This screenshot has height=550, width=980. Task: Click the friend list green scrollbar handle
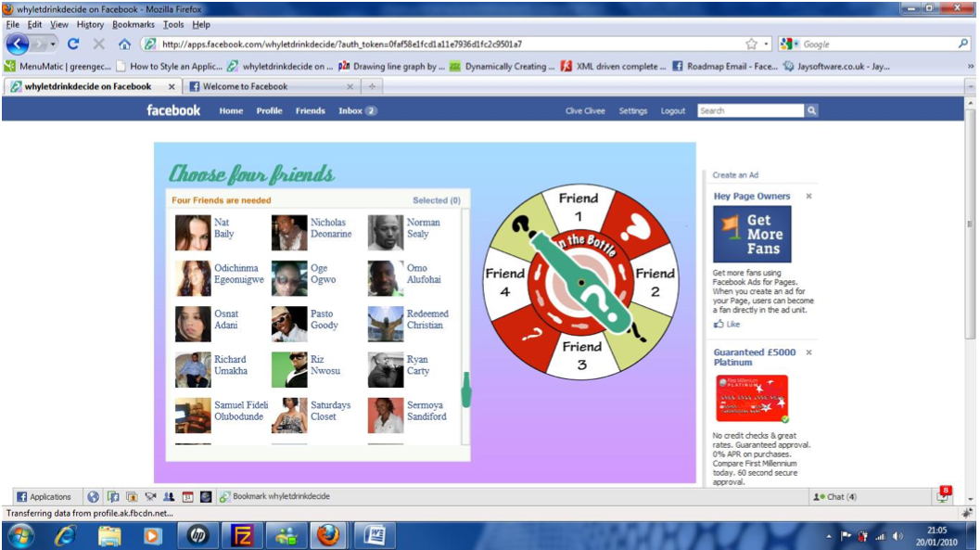(x=466, y=390)
